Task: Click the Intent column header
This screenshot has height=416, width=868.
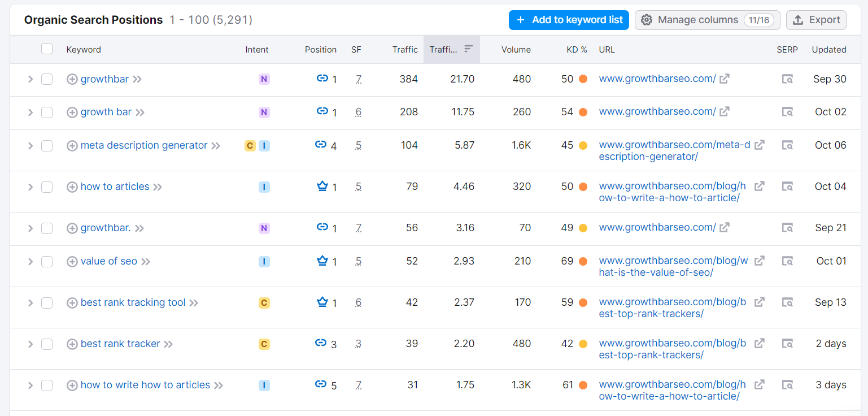Action: click(257, 50)
